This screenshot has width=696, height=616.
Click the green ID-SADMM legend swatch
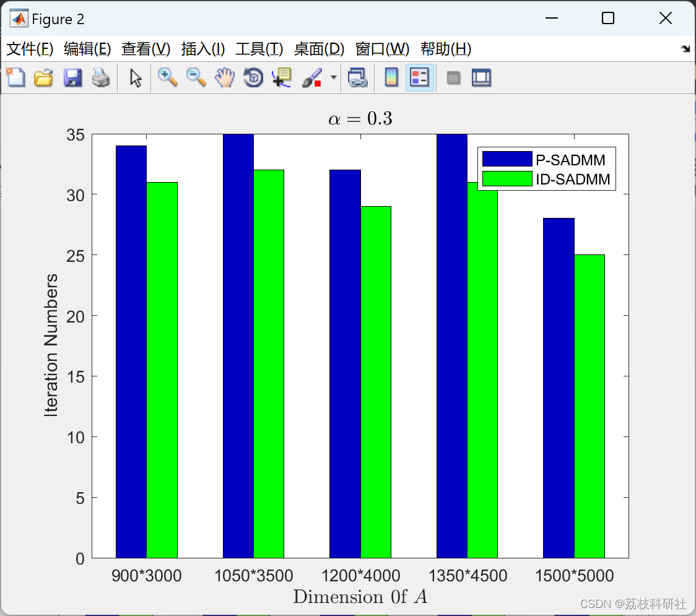point(507,179)
